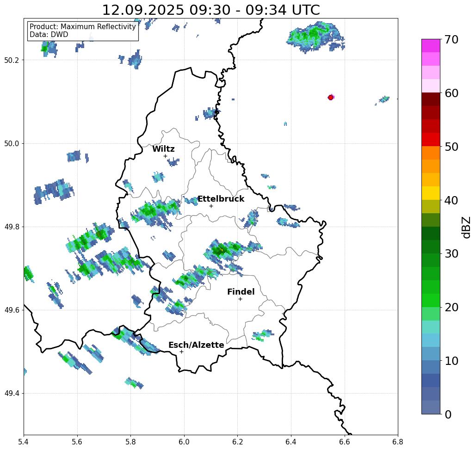
Task: Pick the magenta swatch at the colorbar top
Action: [431, 46]
